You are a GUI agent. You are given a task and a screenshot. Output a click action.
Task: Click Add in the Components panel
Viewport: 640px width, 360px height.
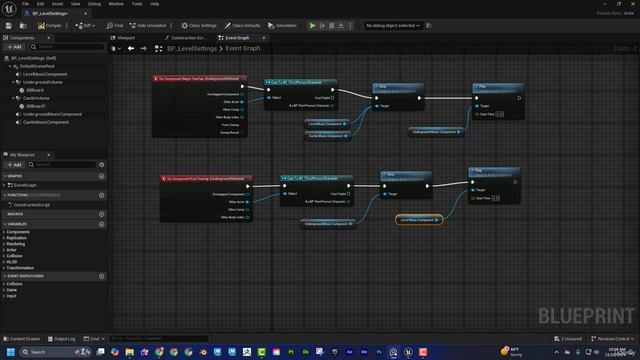point(15,47)
